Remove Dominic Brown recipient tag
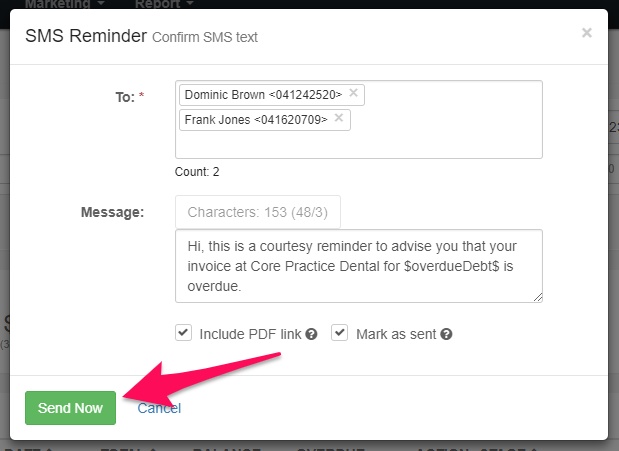 (x=353, y=93)
